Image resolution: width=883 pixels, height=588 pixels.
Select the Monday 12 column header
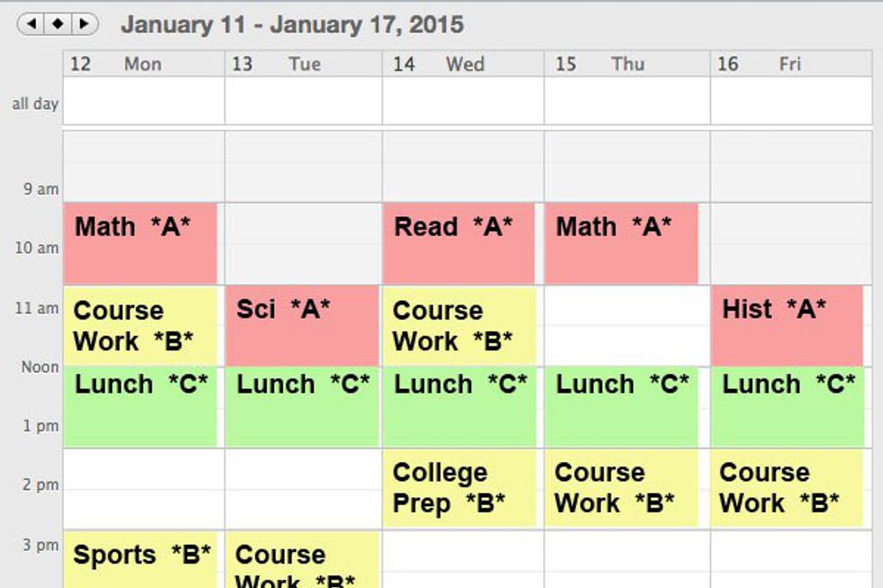tap(143, 64)
